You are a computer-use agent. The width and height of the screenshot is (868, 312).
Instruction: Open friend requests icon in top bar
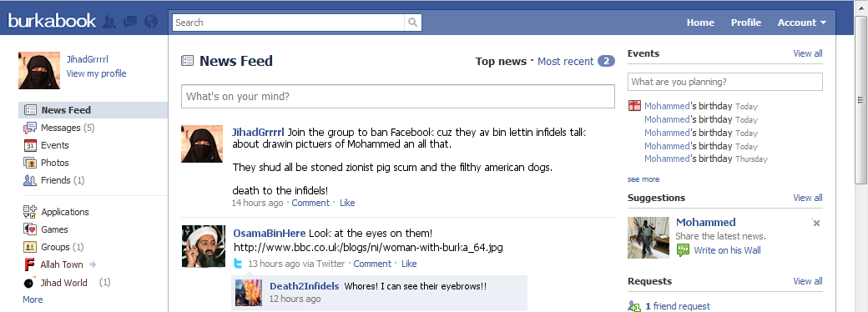109,23
